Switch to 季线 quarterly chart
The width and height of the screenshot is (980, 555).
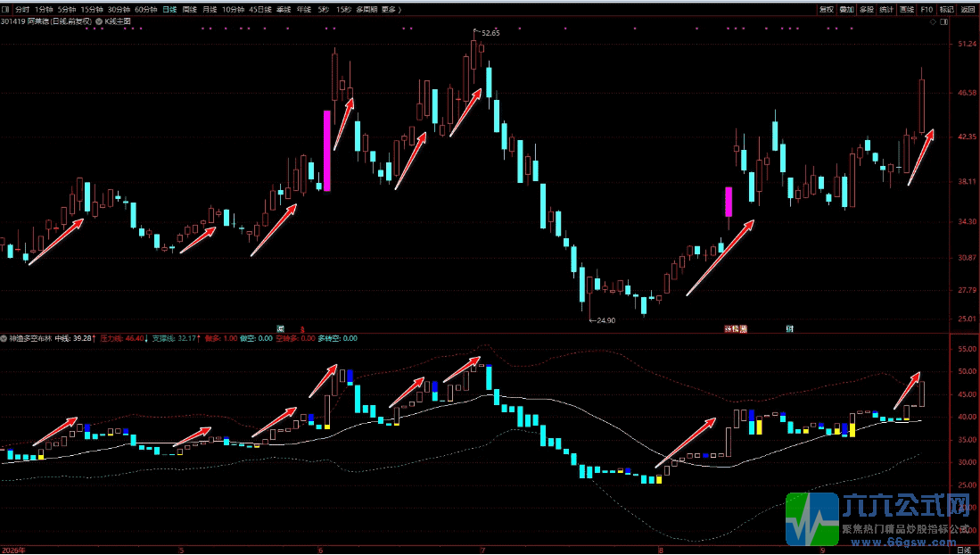tap(284, 10)
